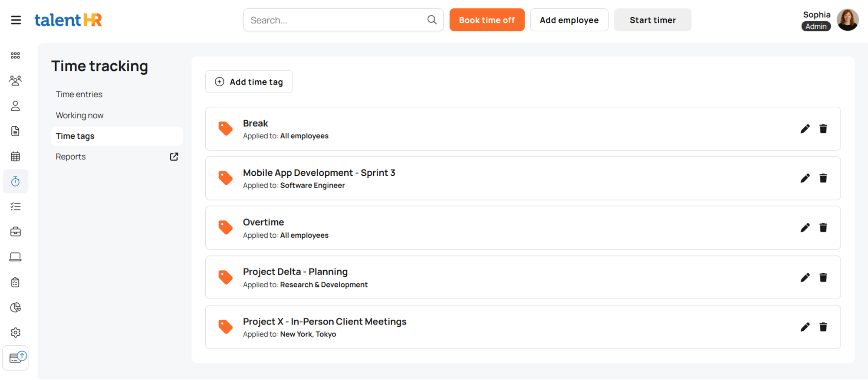The image size is (868, 380).
Task: Open Reports in time tracking menu
Action: click(71, 157)
